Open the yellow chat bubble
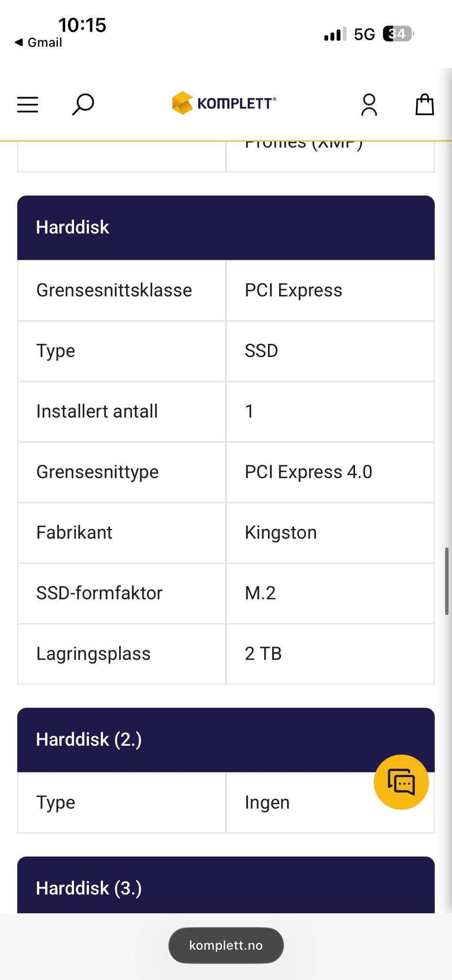 [401, 782]
